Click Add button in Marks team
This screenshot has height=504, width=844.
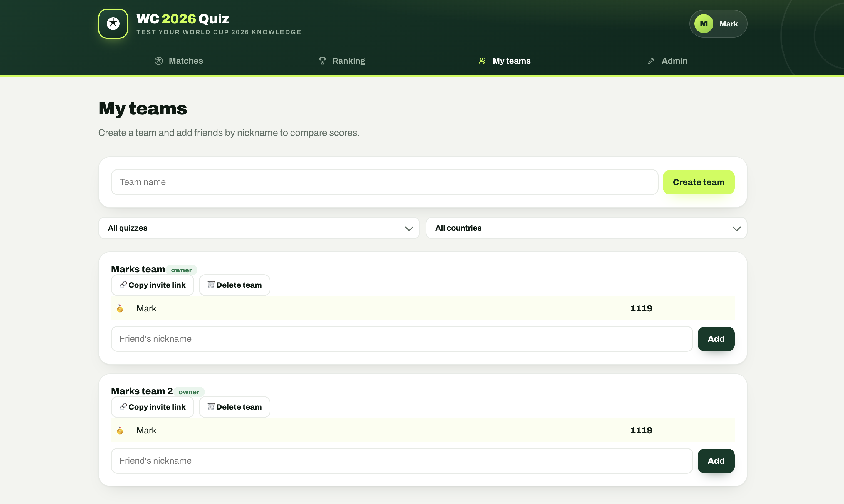click(x=716, y=339)
